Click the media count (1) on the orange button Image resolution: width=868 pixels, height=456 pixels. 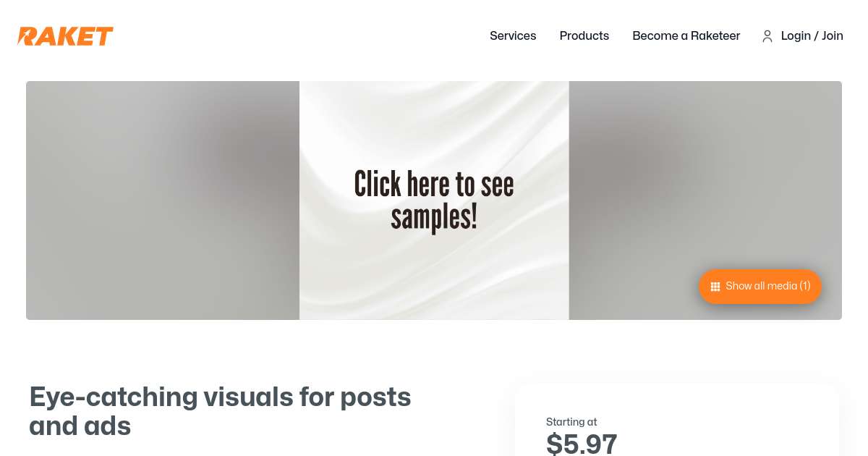[x=805, y=287]
